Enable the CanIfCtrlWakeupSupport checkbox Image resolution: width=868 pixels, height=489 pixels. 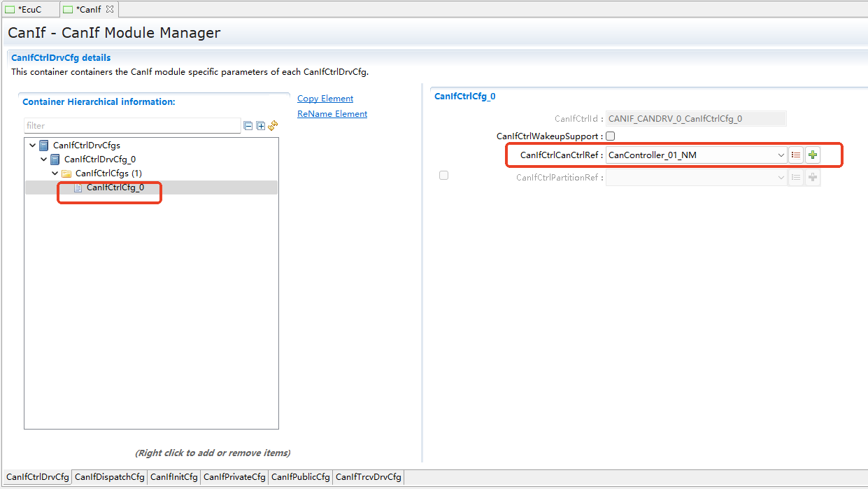pyautogui.click(x=611, y=136)
